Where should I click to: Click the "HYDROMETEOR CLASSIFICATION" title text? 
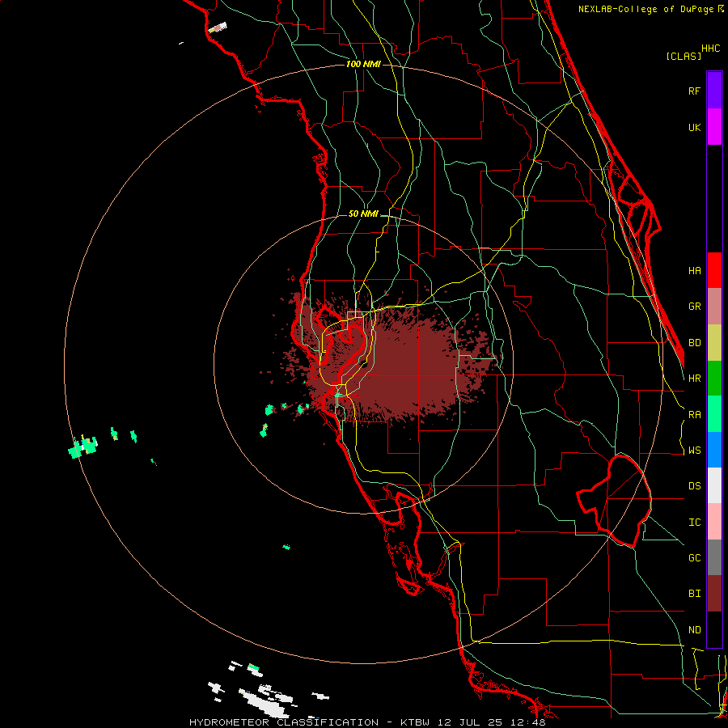284,722
